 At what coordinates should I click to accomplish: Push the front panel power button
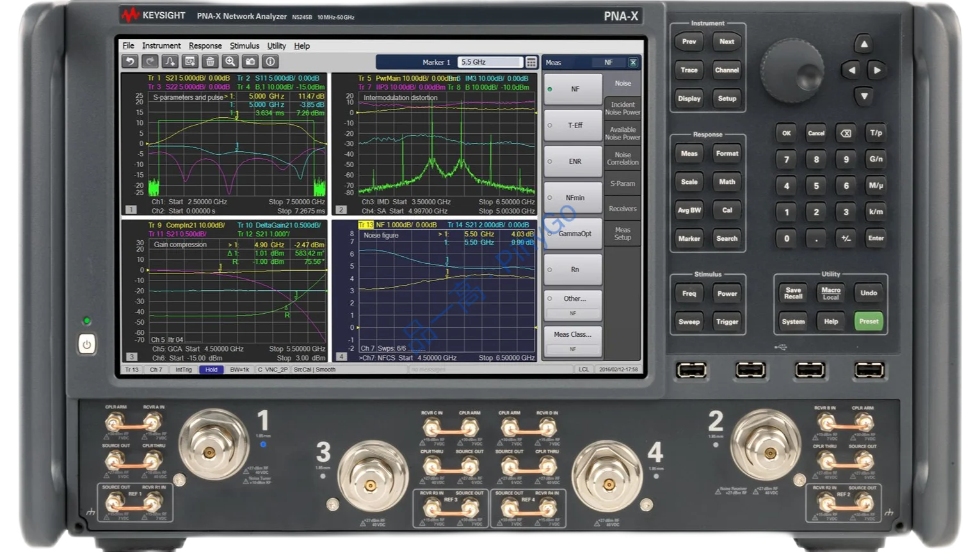click(86, 345)
